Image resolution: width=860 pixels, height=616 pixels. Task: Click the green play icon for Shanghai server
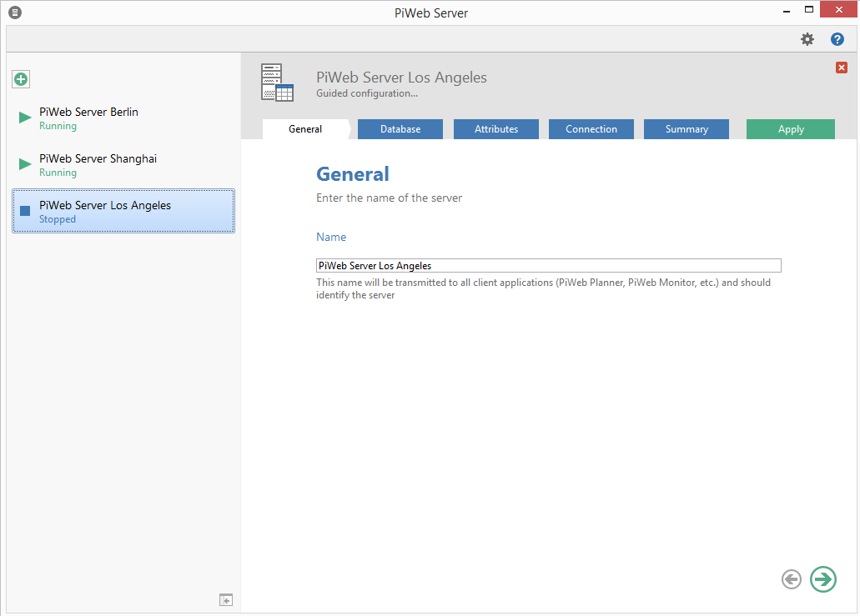pyautogui.click(x=25, y=164)
